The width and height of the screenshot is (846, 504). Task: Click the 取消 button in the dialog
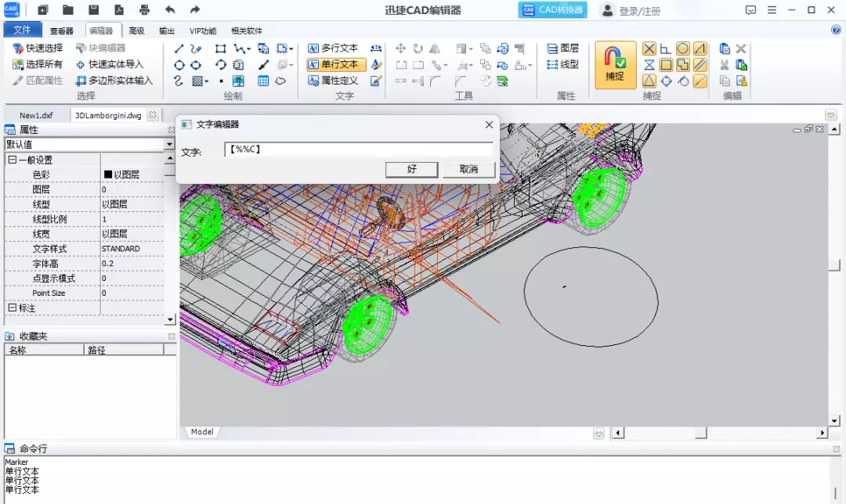tap(468, 170)
